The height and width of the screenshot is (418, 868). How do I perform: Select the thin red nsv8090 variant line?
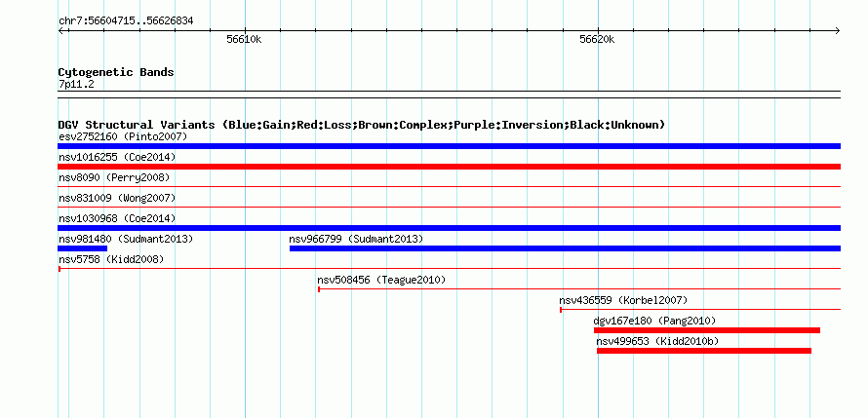tap(449, 187)
